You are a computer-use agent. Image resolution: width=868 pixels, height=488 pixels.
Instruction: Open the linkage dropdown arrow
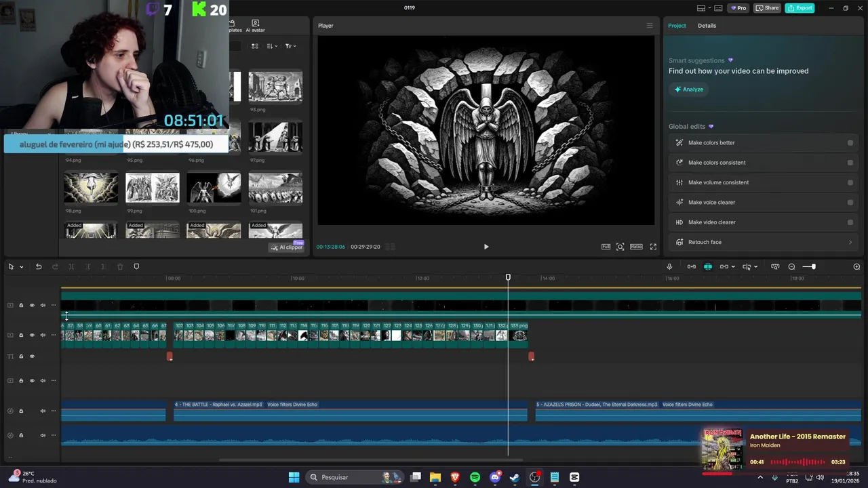click(x=733, y=267)
